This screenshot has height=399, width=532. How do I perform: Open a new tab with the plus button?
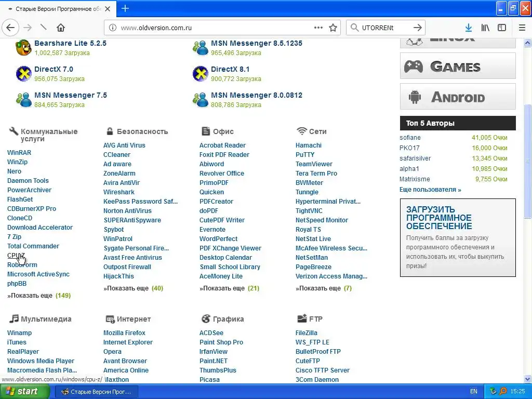pyautogui.click(x=125, y=8)
